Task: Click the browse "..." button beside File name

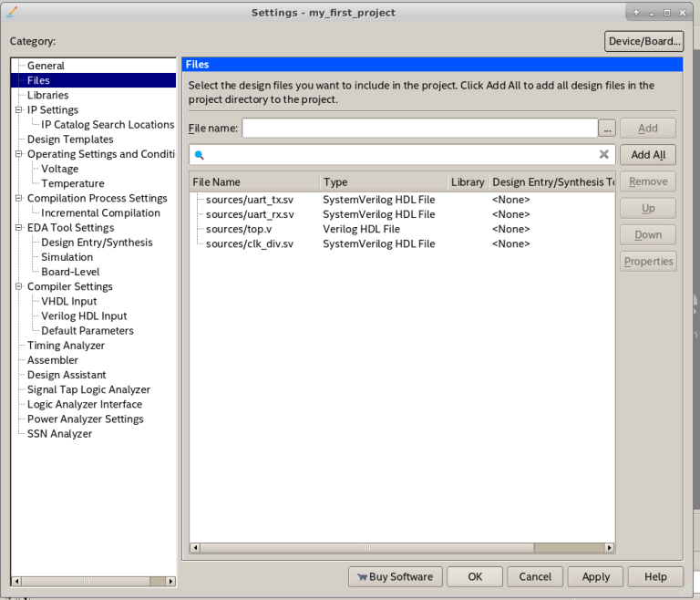Action: click(x=607, y=129)
